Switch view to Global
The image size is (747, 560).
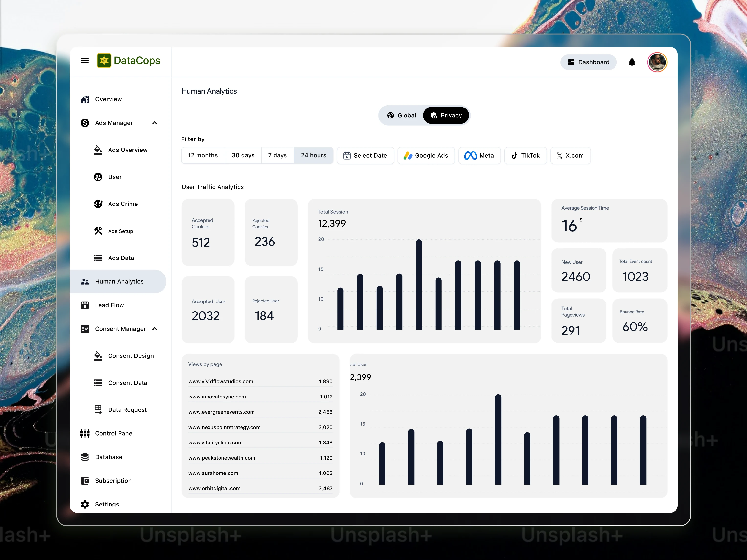[402, 115]
